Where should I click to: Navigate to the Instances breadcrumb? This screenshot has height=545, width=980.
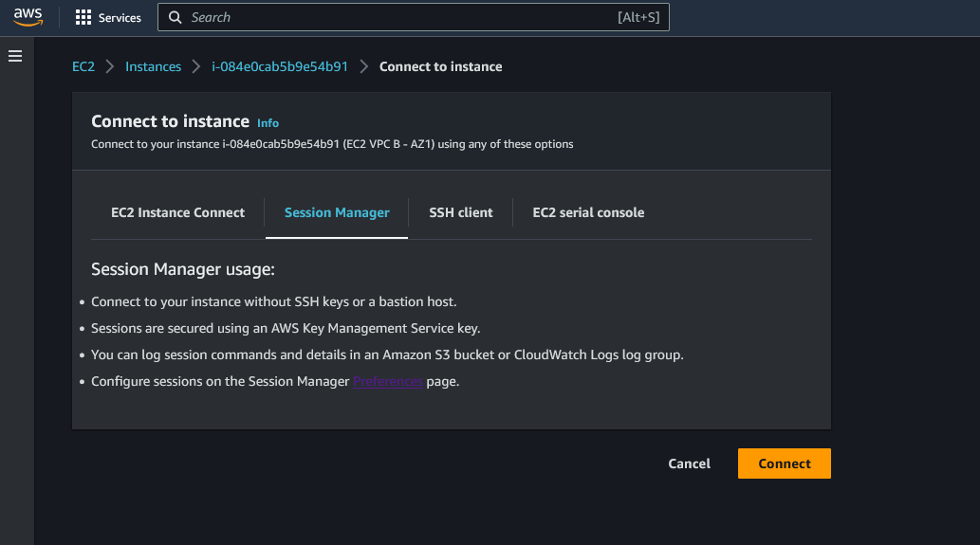click(x=153, y=66)
